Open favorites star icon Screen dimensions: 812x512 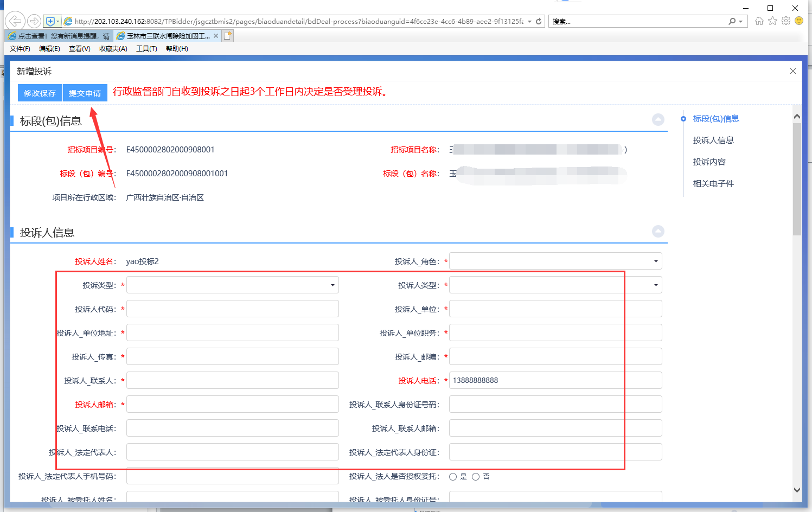click(772, 21)
